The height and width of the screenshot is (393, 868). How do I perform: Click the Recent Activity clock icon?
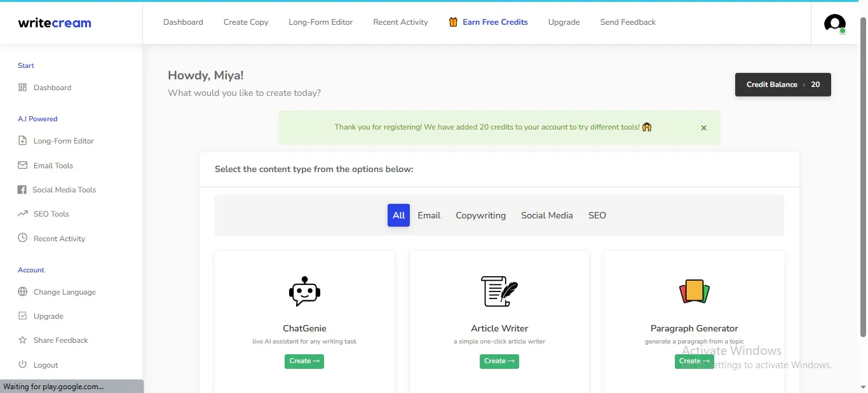[23, 238]
